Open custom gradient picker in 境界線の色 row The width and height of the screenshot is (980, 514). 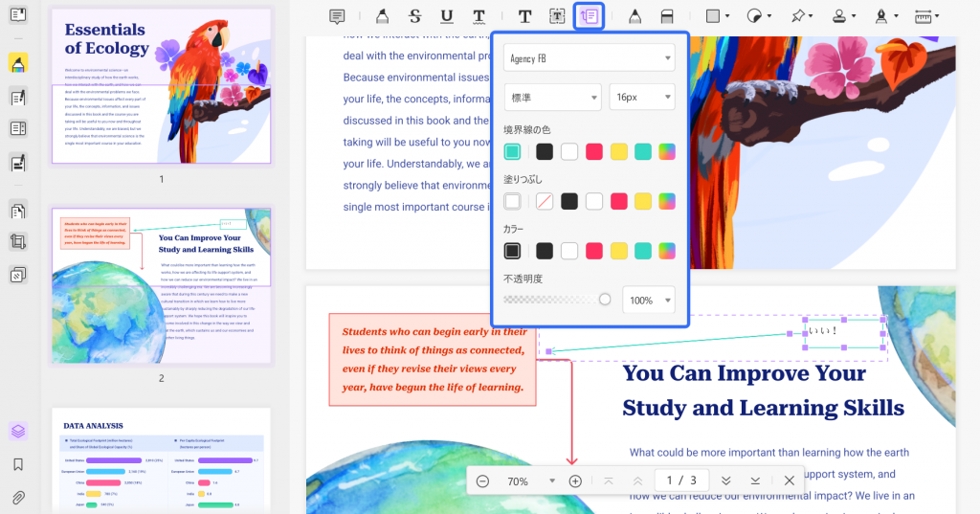tap(667, 151)
